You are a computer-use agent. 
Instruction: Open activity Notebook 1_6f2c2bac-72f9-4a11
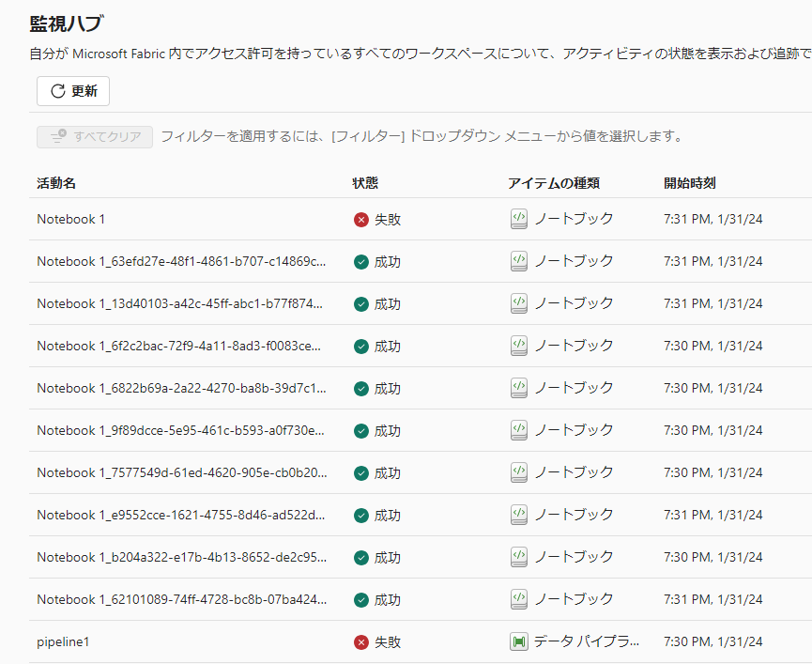(178, 346)
